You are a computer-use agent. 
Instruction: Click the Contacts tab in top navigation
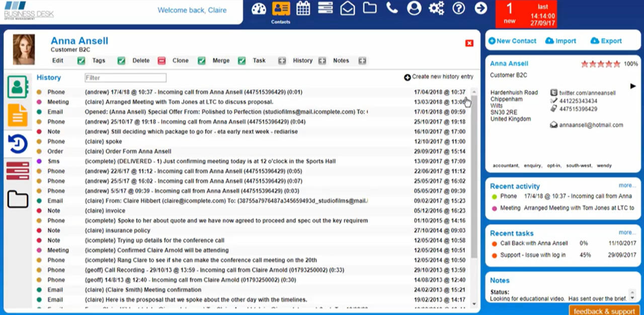pos(281,12)
